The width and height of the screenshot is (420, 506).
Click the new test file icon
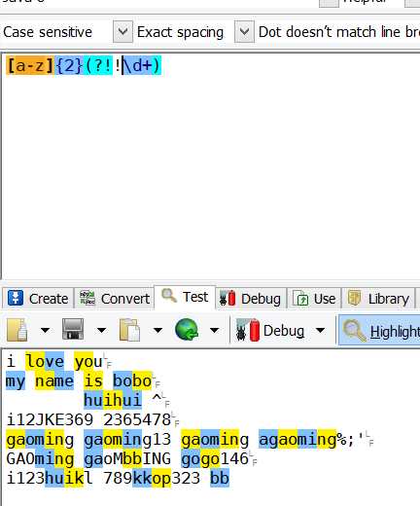pos(17,330)
